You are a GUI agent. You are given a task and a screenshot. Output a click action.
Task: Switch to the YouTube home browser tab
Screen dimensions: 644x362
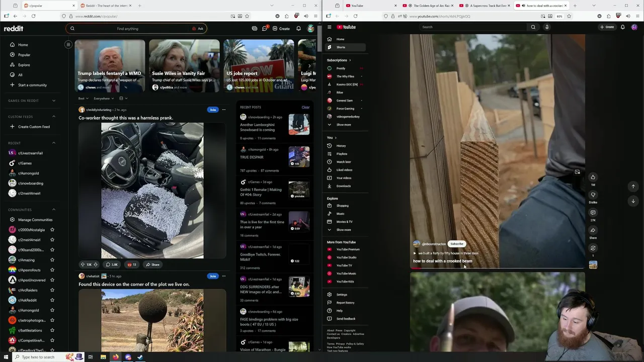(372, 6)
